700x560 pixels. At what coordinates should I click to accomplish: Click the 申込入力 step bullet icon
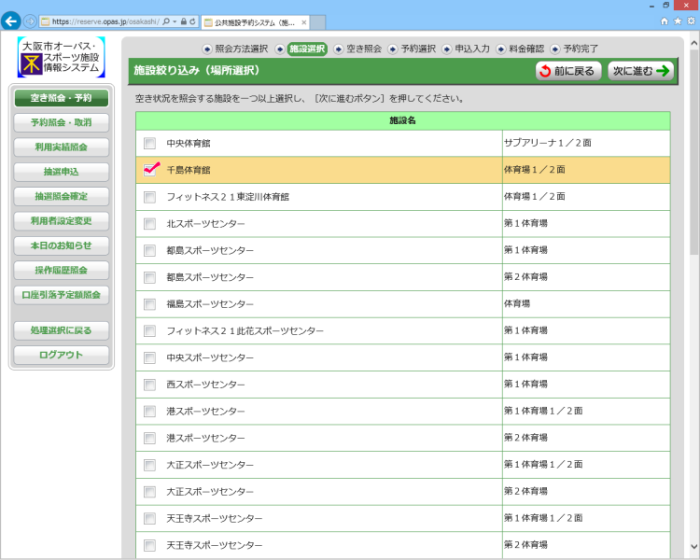(x=447, y=49)
